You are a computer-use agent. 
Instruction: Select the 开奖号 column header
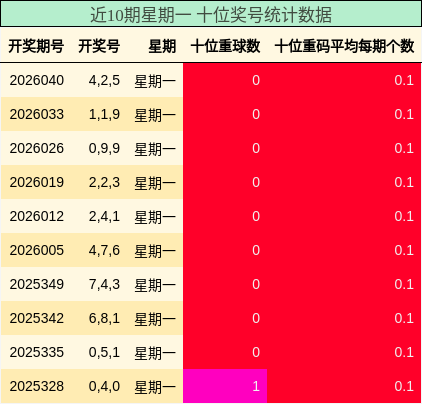point(99,46)
